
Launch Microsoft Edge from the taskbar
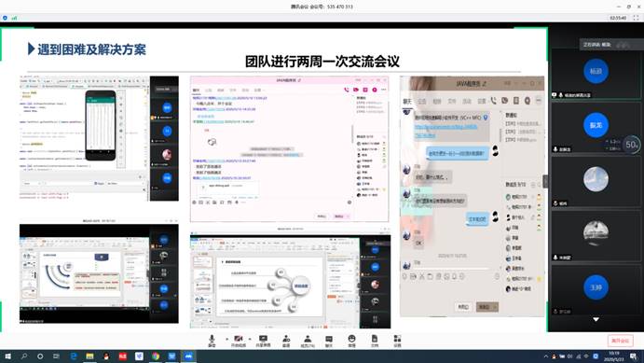click(74, 356)
